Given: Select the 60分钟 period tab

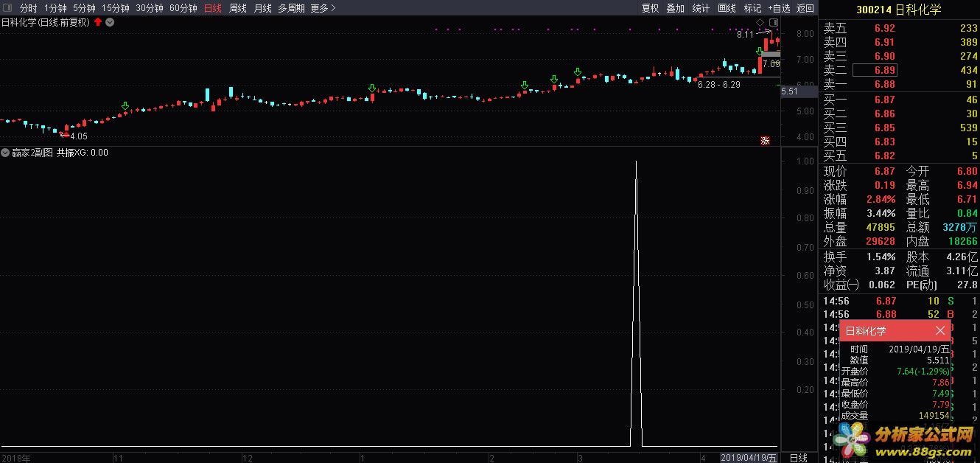Looking at the screenshot, I should point(183,8).
